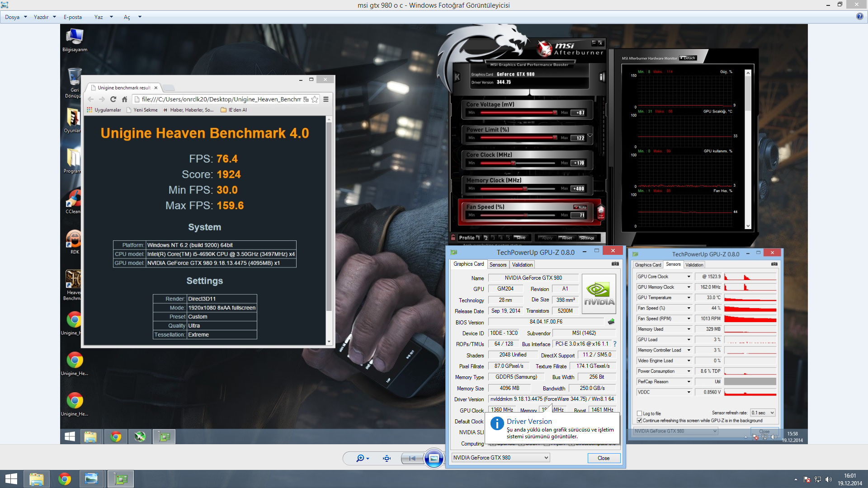Open Afterburner Settings button
Viewport: 868px width, 488px height.
click(587, 238)
